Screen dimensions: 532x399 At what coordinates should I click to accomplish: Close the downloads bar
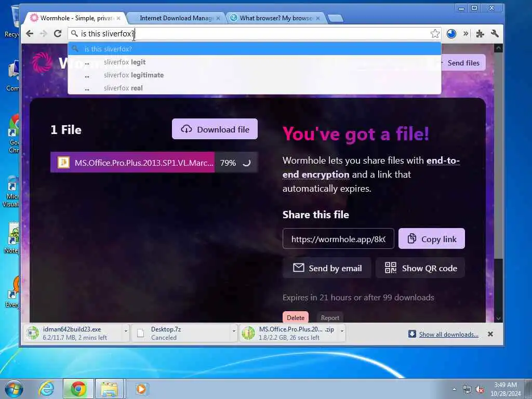[490, 334]
